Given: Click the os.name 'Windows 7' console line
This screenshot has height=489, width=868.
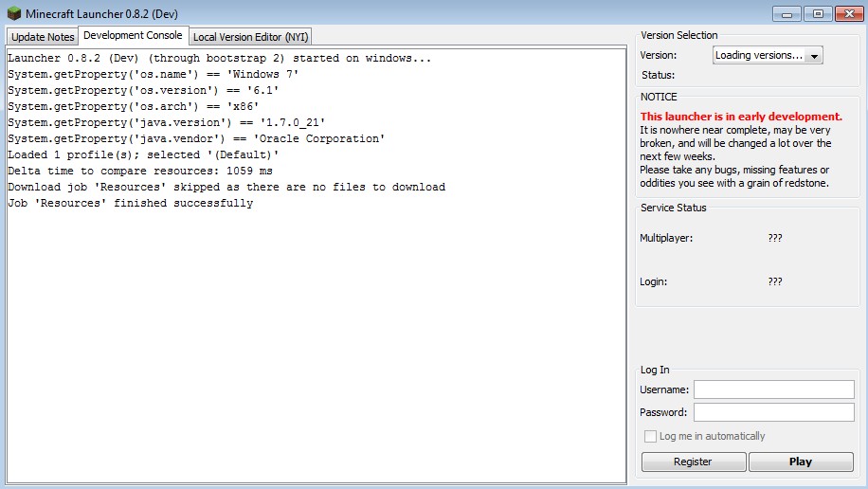Looking at the screenshot, I should (x=153, y=74).
